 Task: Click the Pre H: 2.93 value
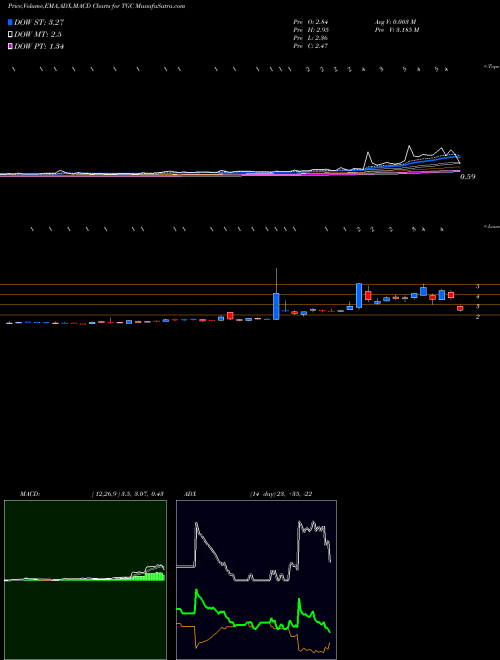click(311, 30)
